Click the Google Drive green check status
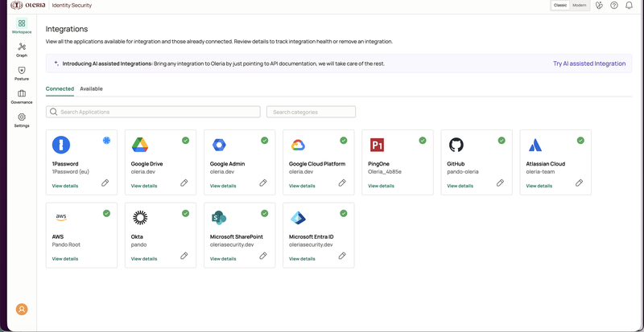This screenshot has width=644, height=332. pos(186,141)
